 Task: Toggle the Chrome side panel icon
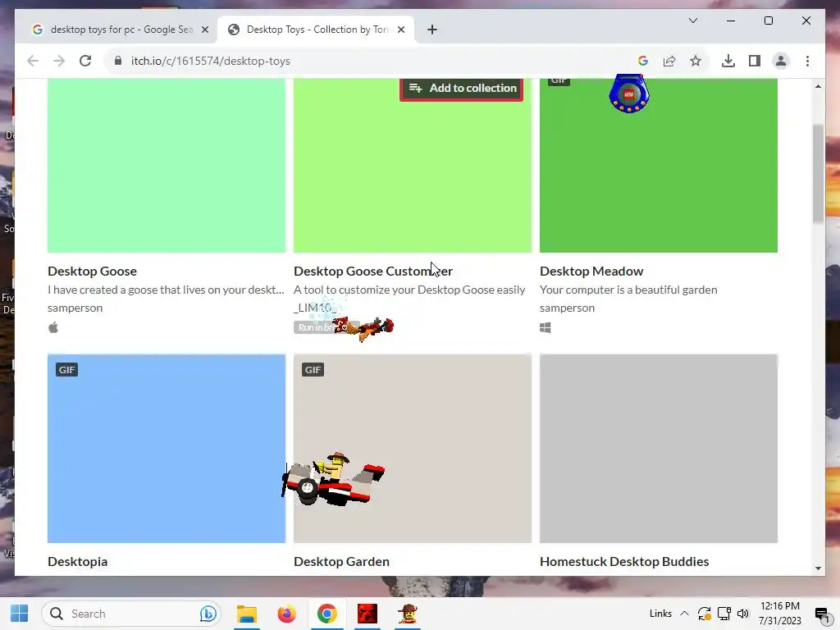(x=755, y=61)
